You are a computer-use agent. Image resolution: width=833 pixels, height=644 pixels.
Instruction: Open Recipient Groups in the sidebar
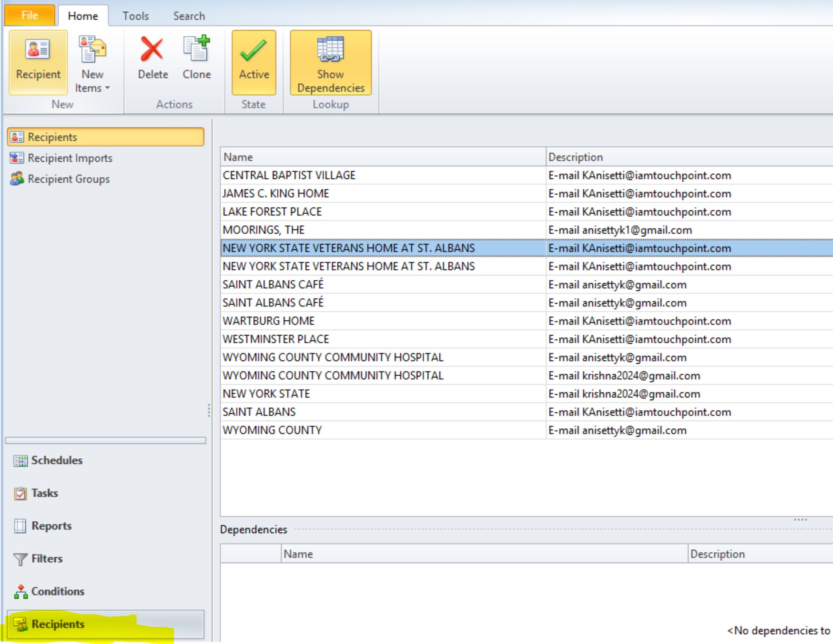(69, 179)
